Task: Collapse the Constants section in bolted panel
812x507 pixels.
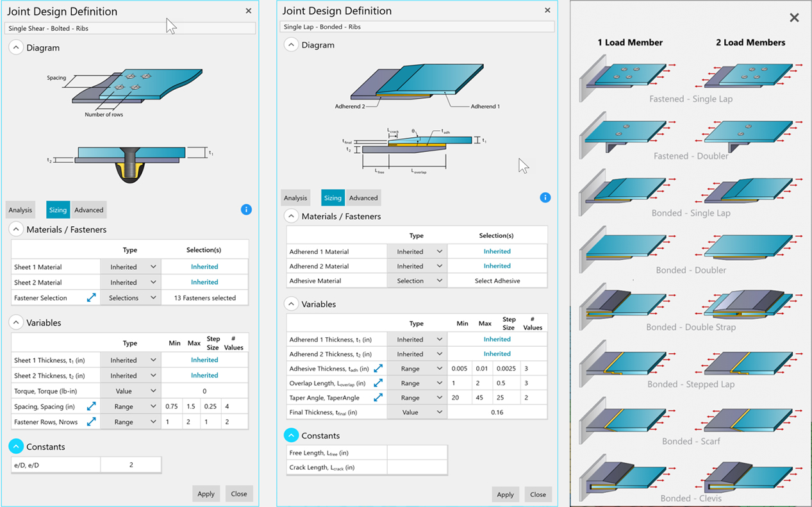Action: point(16,447)
